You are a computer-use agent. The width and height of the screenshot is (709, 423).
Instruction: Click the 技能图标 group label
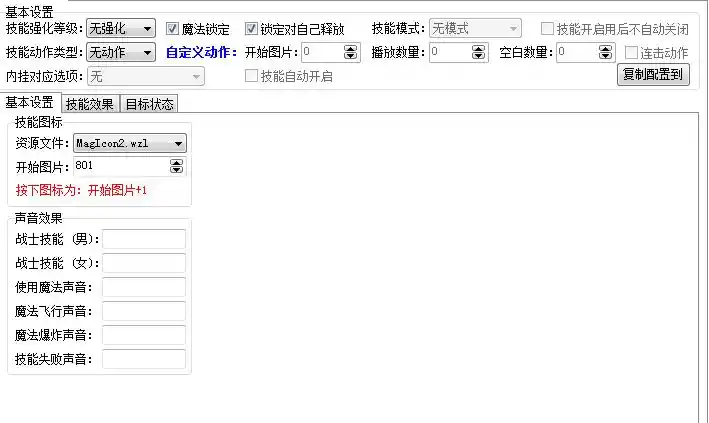click(38, 122)
